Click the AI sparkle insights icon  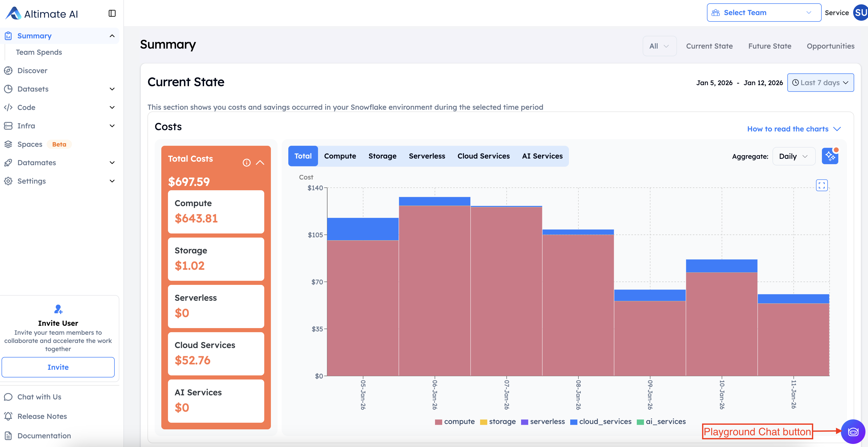[x=830, y=156]
